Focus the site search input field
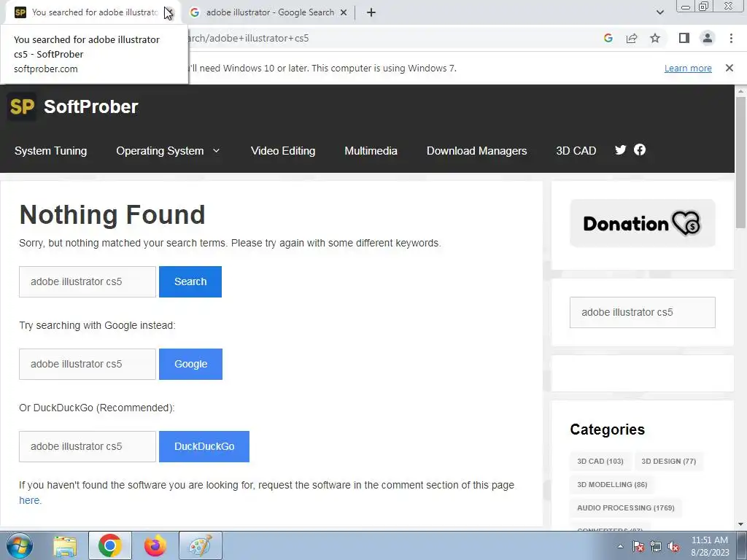Screen dimensions: 747x560 click(88, 281)
